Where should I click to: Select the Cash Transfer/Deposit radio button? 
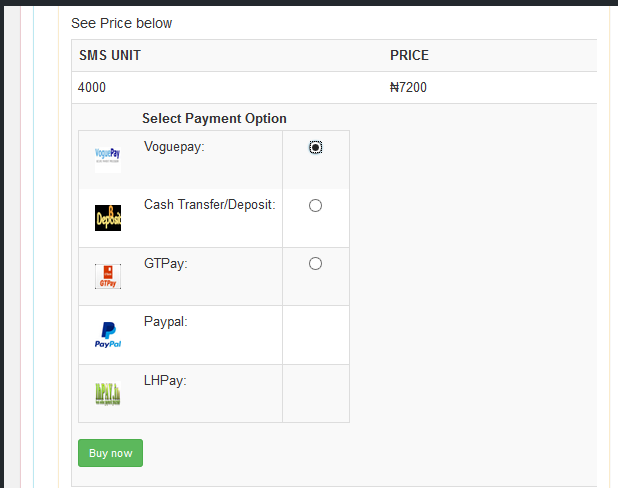315,205
